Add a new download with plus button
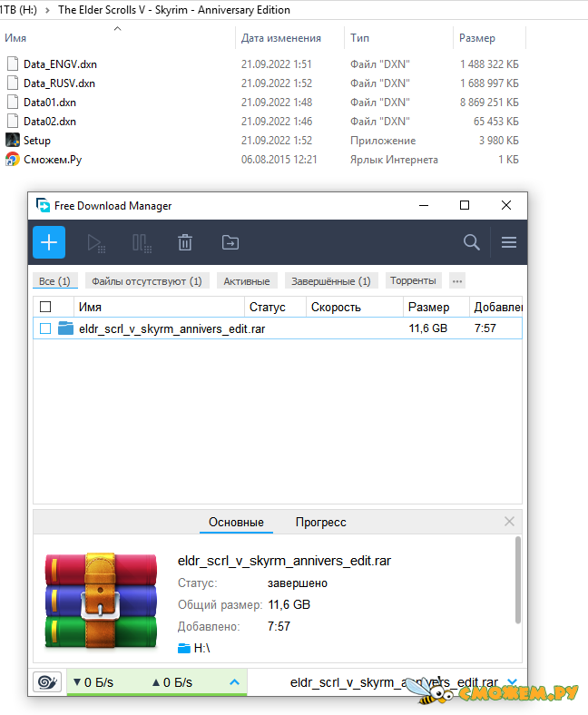The width and height of the screenshot is (588, 715). tap(49, 242)
